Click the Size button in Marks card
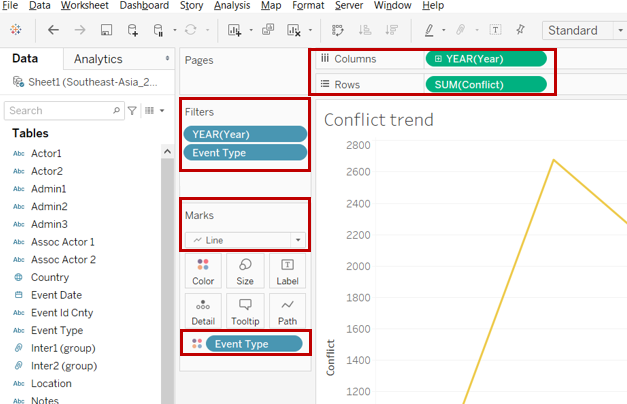The height and width of the screenshot is (404, 627). (245, 271)
